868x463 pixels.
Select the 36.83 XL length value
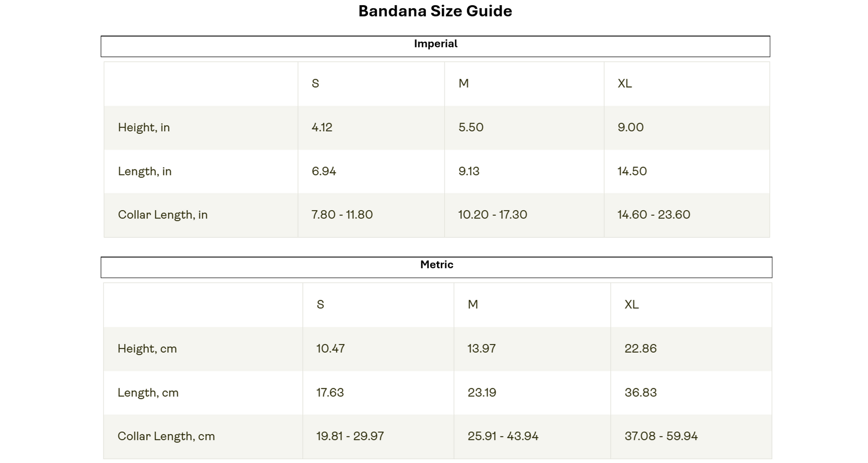point(641,393)
